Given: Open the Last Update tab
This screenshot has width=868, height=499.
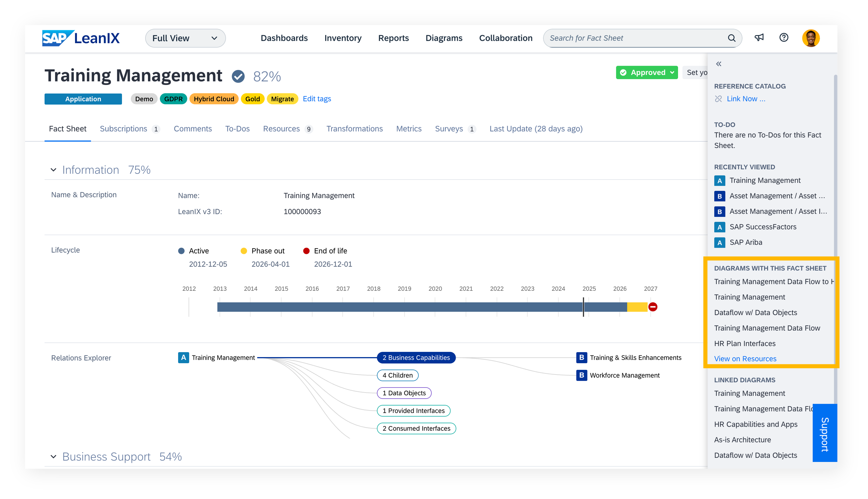Looking at the screenshot, I should click(x=536, y=129).
